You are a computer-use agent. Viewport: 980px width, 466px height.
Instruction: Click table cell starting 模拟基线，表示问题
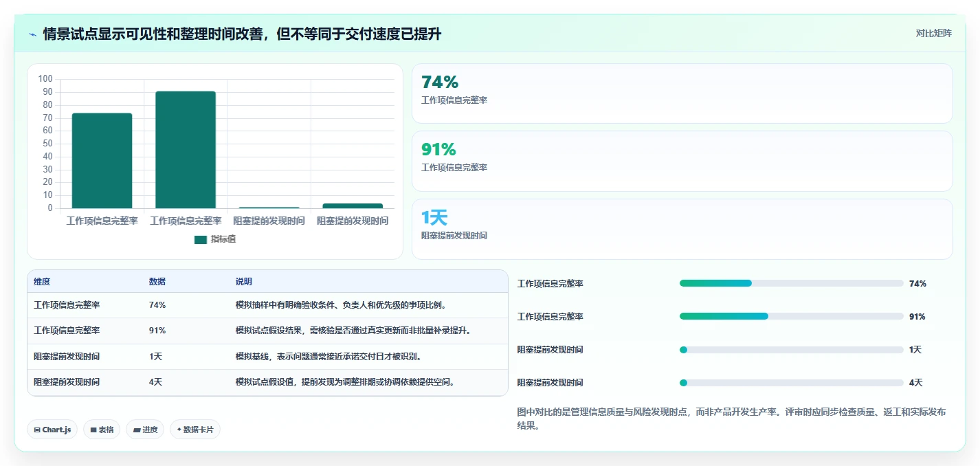[328, 357]
